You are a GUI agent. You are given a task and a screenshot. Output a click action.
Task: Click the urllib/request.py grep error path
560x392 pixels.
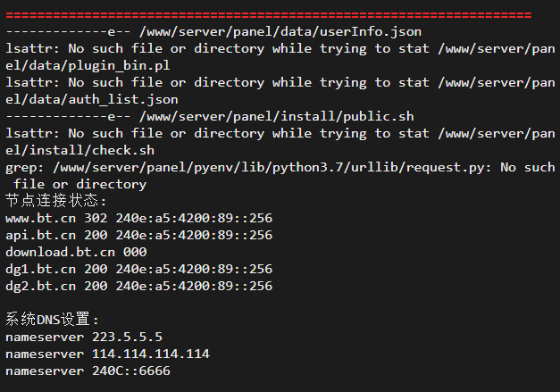(272, 168)
